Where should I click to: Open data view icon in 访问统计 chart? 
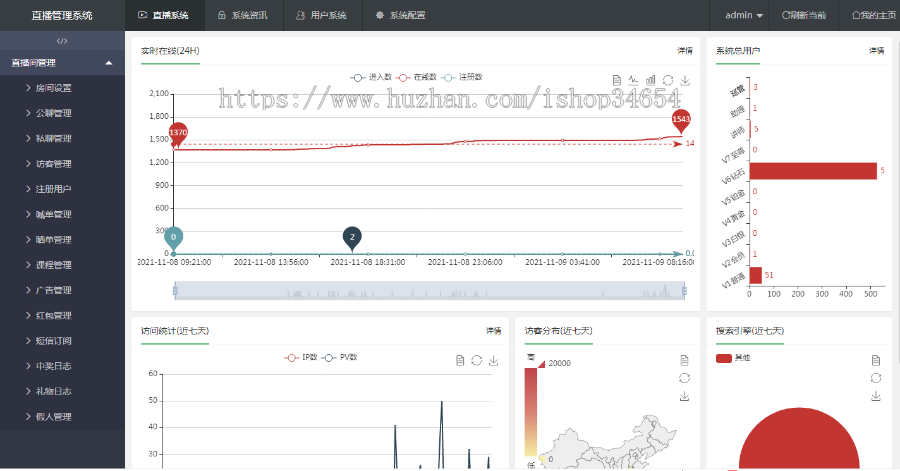pyautogui.click(x=460, y=360)
